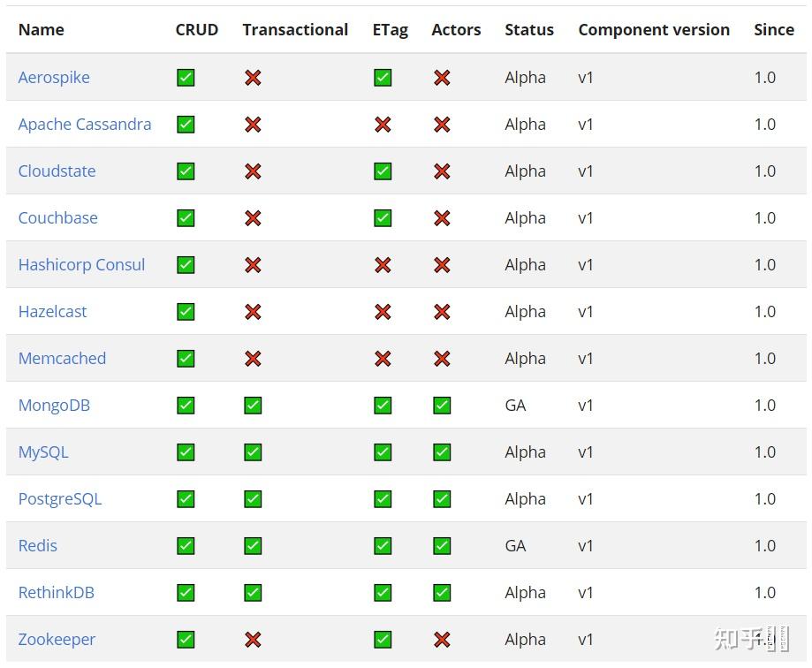Click the green Actors checkmark for Redis
Viewport: 812px width, 668px height.
tap(442, 546)
